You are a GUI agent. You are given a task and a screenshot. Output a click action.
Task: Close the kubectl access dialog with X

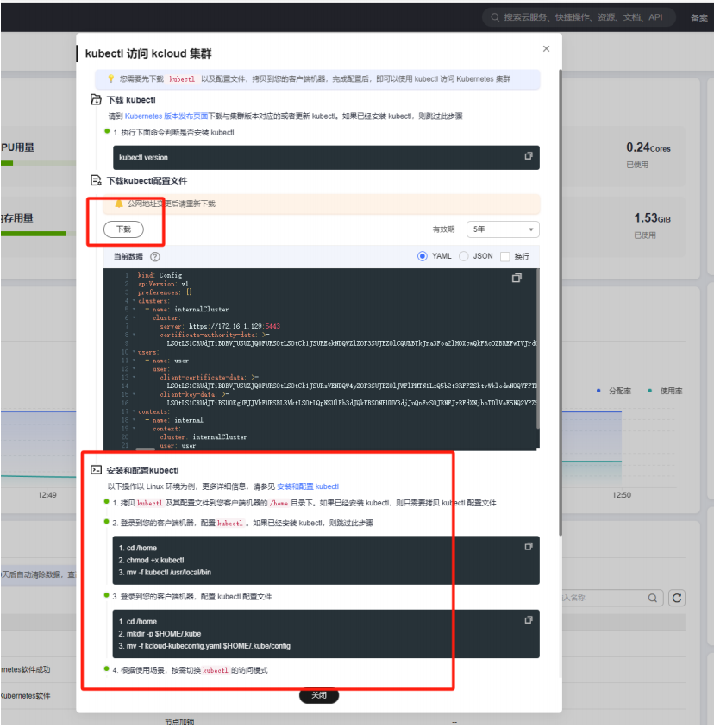[546, 49]
